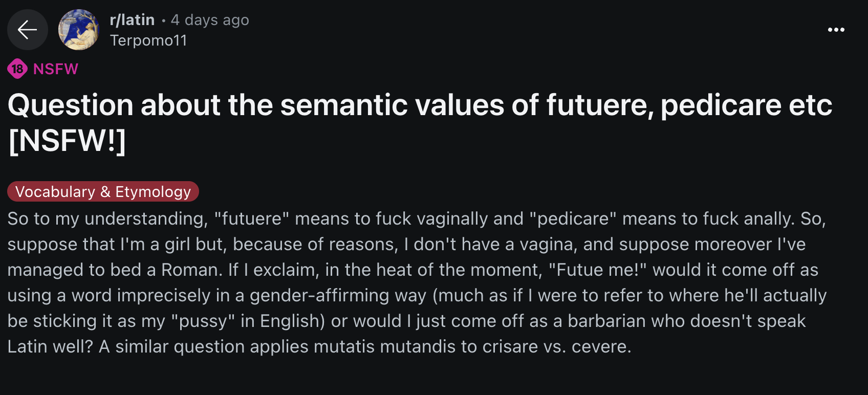
Task: Go to the r/latin subreddit link
Action: [x=132, y=20]
